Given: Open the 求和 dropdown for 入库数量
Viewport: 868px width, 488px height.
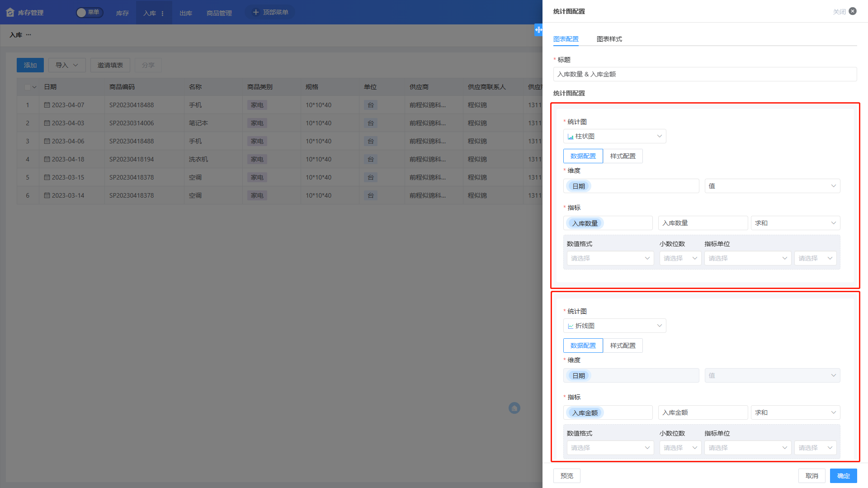Looking at the screenshot, I should pos(796,223).
